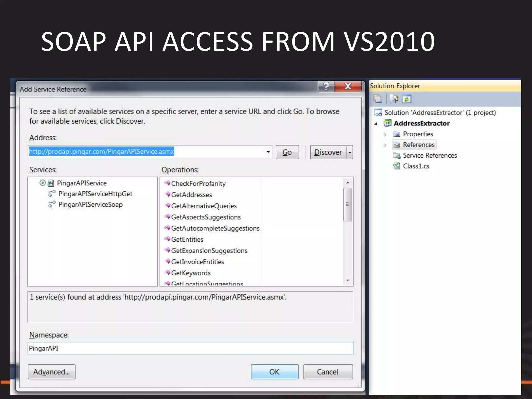Select the GetAutocompleteSuggestions operation
Screen dimensions: 532x399
[x=215, y=228]
